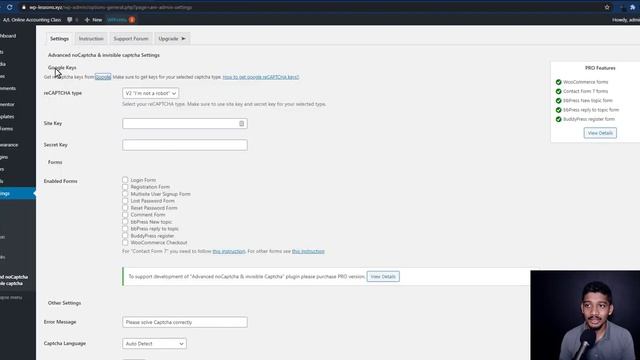Bookmark this page with the star icon
The width and height of the screenshot is (640, 360).
(607, 7)
